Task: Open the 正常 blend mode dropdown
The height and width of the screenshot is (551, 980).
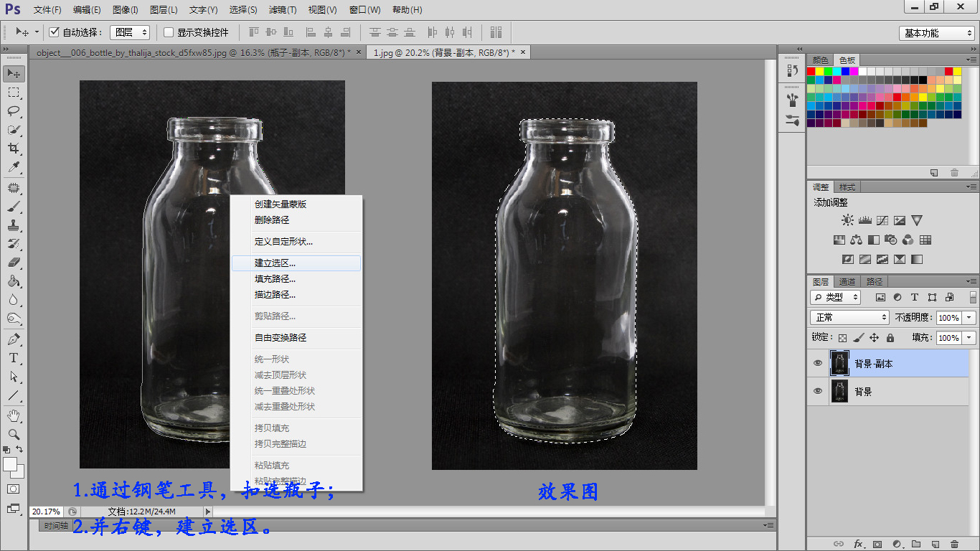Action: tap(850, 317)
